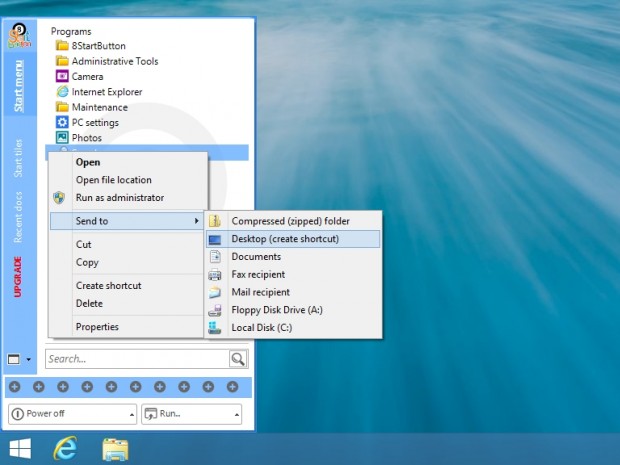Switch to the Start tiles tab
Image resolution: width=620 pixels, height=465 pixels.
click(18, 158)
